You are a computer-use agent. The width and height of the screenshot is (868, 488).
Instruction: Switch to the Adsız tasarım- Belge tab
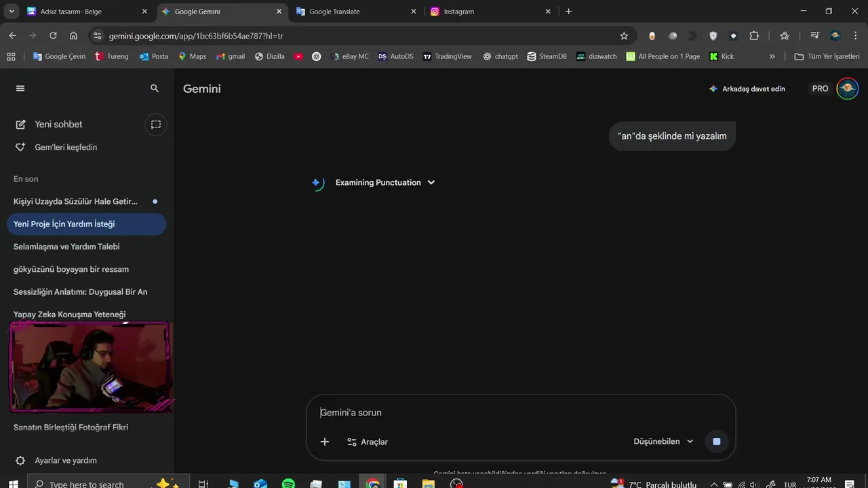tap(88, 12)
